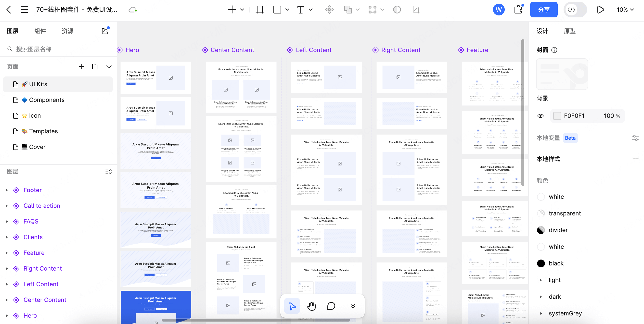The image size is (644, 324).
Task: Toggle the developer code mode switch
Action: tap(575, 10)
